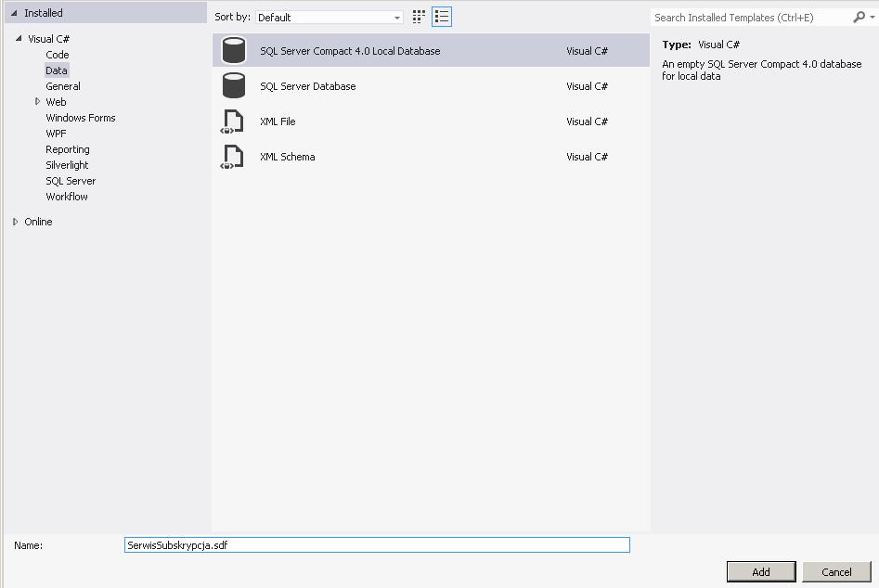Click the Add button
This screenshot has height=588, width=879.
coord(761,571)
